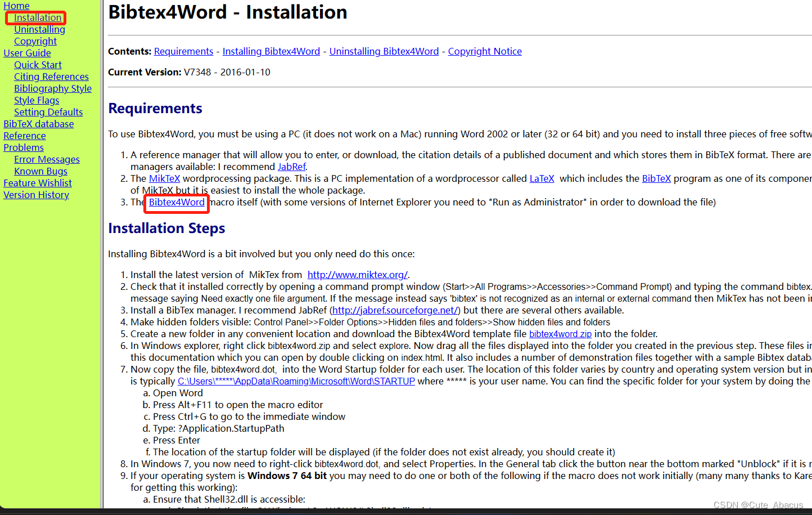Open Version History page
Viewport: 812px width, 515px height.
(x=36, y=195)
